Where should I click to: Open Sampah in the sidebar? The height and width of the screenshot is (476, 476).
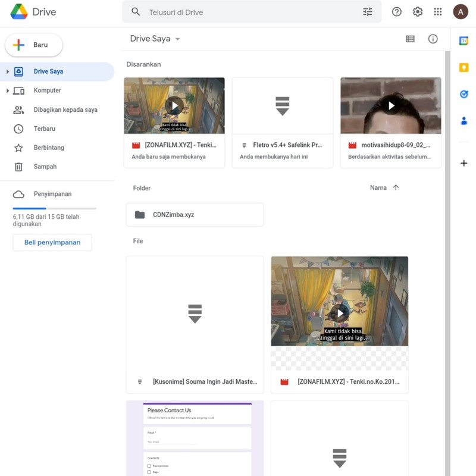[57, 167]
